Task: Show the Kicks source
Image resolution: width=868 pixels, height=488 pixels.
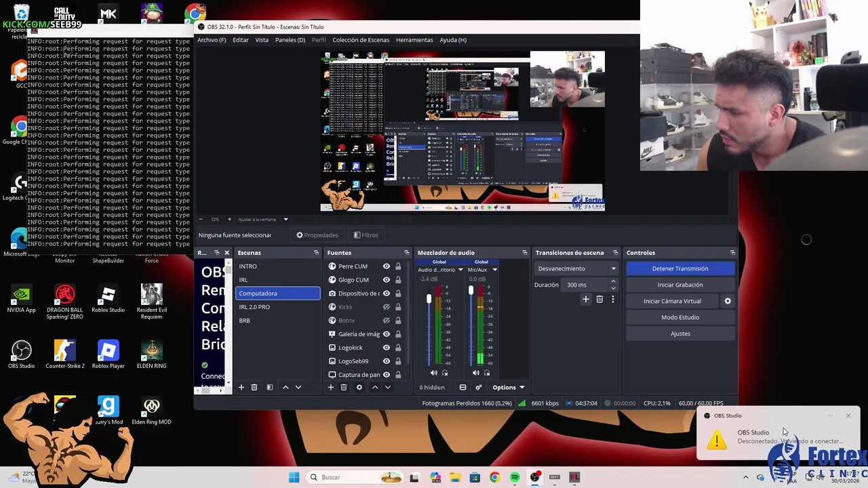Action: [387, 307]
